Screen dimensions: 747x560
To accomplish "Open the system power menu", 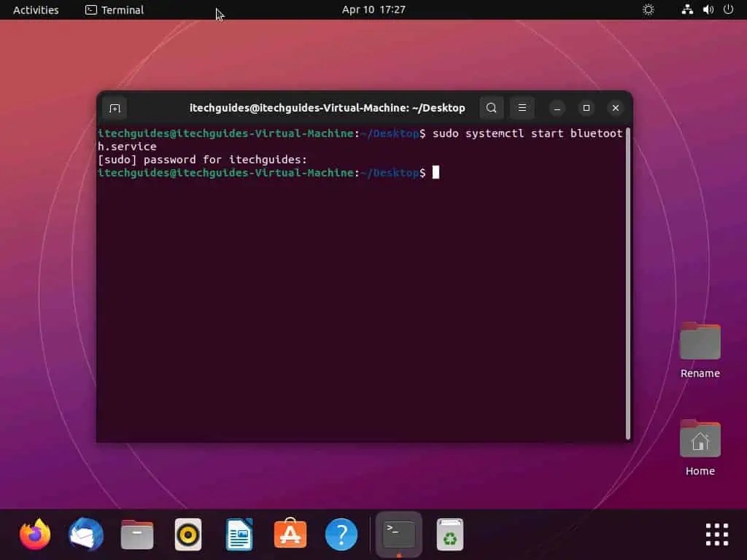I will pos(728,9).
